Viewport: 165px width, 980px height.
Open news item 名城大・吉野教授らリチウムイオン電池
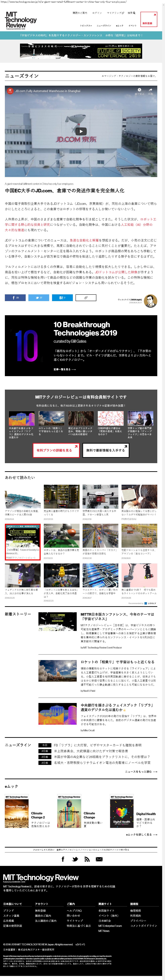click(x=102, y=763)
